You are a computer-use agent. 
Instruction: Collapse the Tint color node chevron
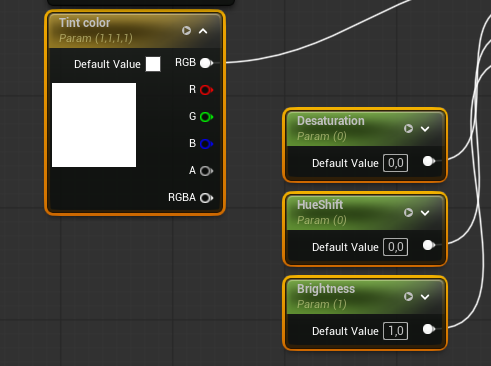tap(203, 31)
